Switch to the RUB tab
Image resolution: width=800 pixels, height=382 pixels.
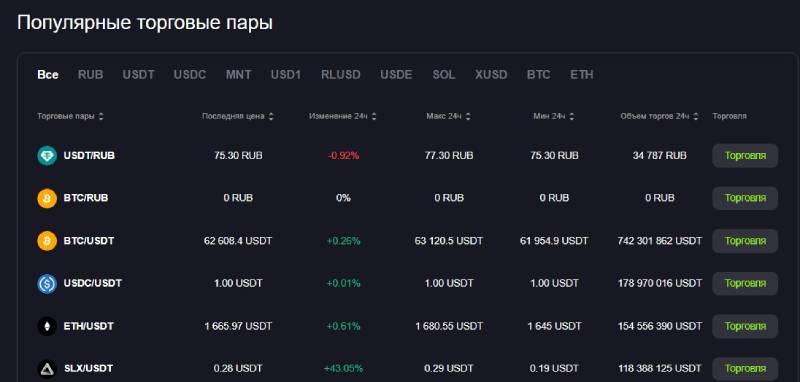pos(91,75)
